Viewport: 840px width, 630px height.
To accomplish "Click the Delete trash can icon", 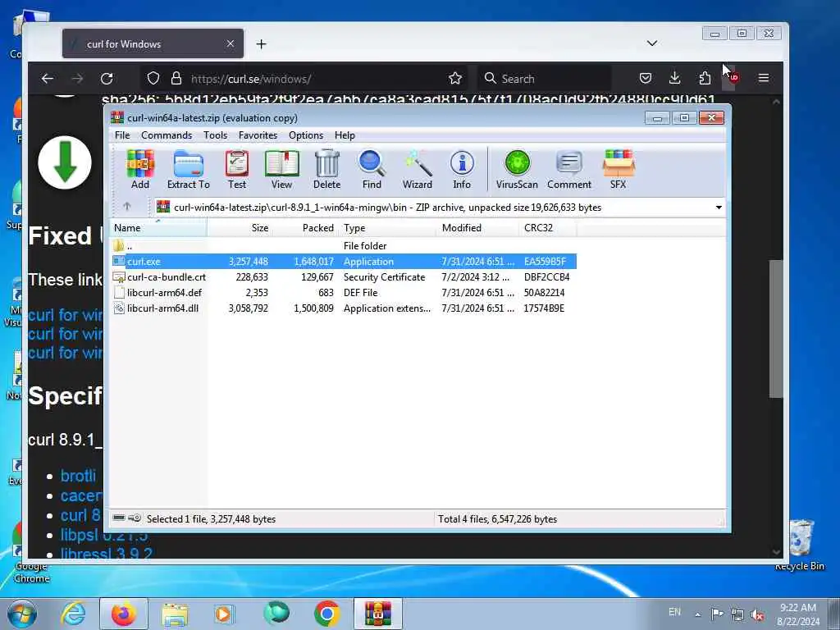I will coord(326,169).
